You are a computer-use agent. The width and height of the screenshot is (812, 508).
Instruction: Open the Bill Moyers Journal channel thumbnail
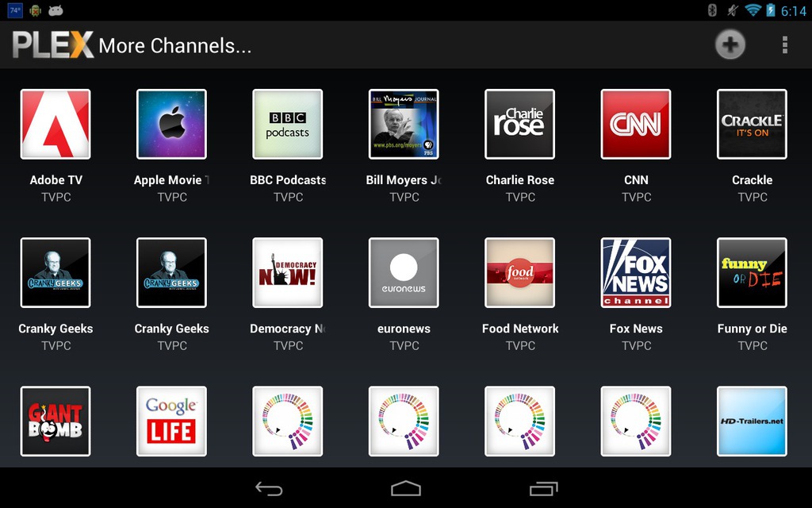point(404,124)
